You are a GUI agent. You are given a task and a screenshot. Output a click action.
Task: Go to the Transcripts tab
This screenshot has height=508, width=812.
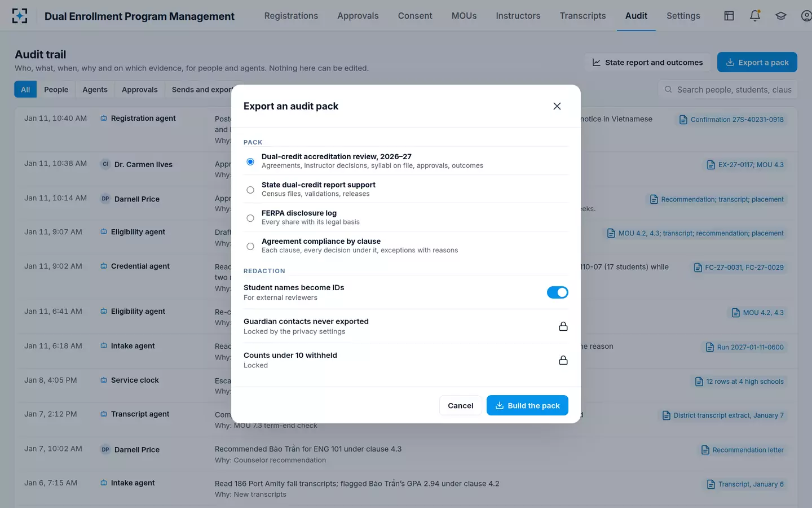582,16
